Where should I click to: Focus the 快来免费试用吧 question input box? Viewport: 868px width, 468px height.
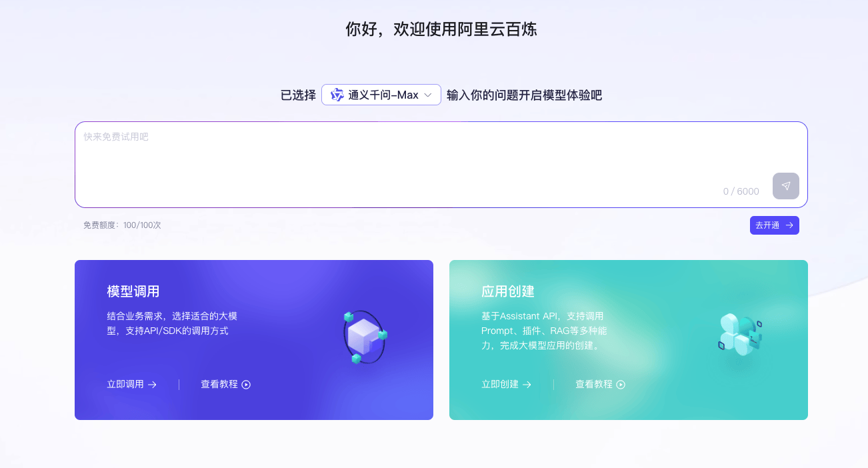coord(441,165)
